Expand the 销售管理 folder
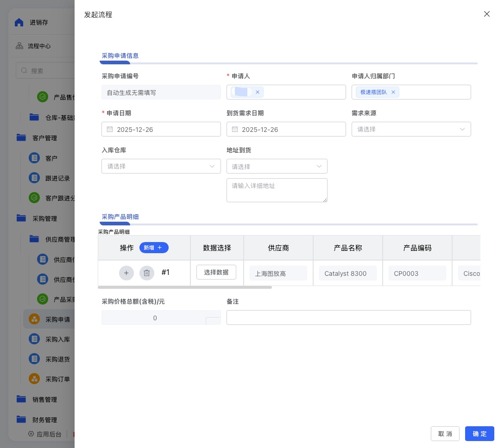The width and height of the screenshot is (498, 448). (x=44, y=399)
